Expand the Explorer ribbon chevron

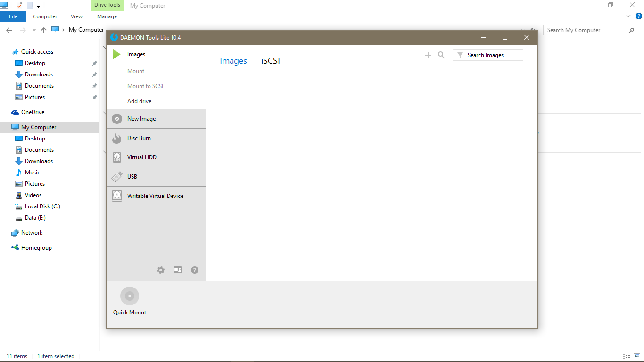coord(628,16)
